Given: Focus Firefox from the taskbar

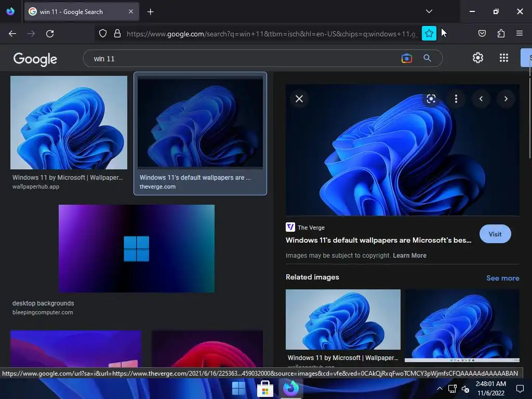Looking at the screenshot, I should [291, 389].
